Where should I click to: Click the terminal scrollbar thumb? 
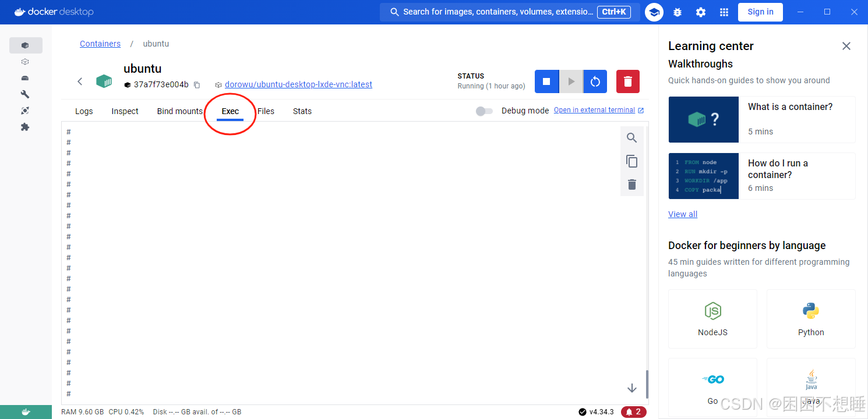click(x=647, y=384)
